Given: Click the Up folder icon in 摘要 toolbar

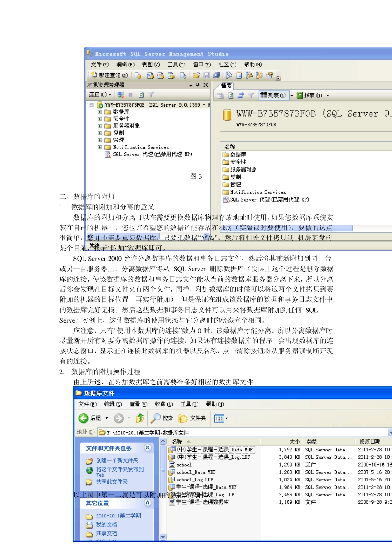Looking at the screenshot, I should point(220,95).
